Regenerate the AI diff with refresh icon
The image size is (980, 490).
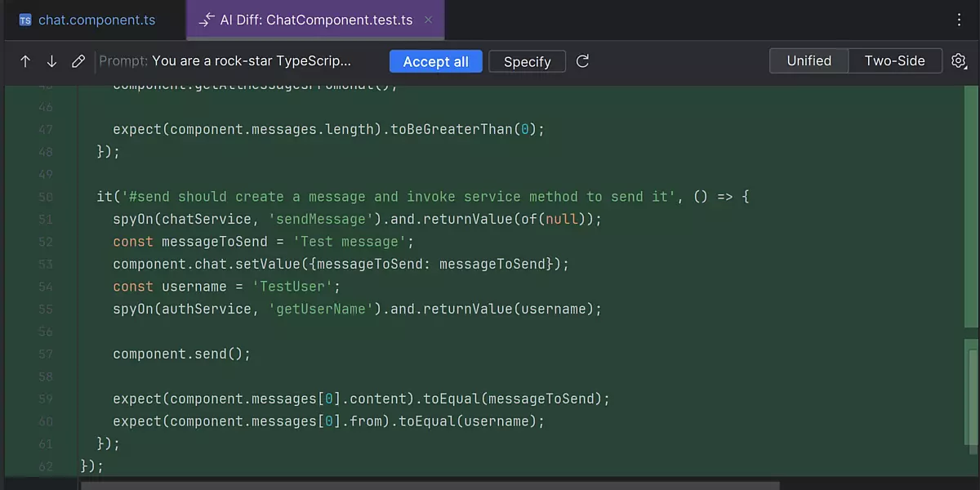582,61
